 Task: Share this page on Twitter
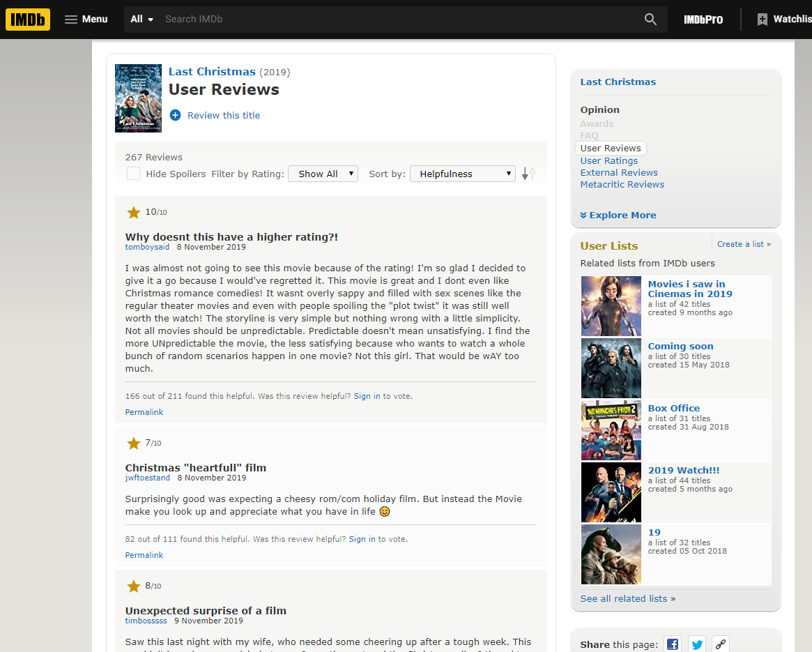[x=697, y=644]
